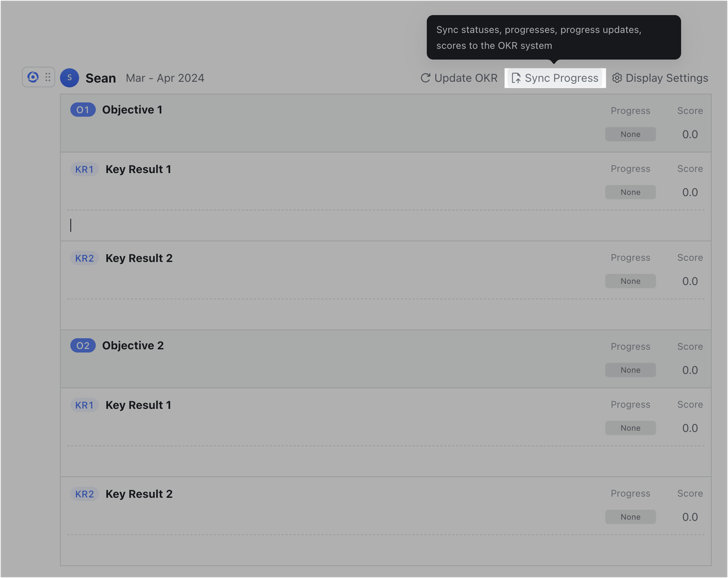Select the KR2 badge under Objective 1

84,257
